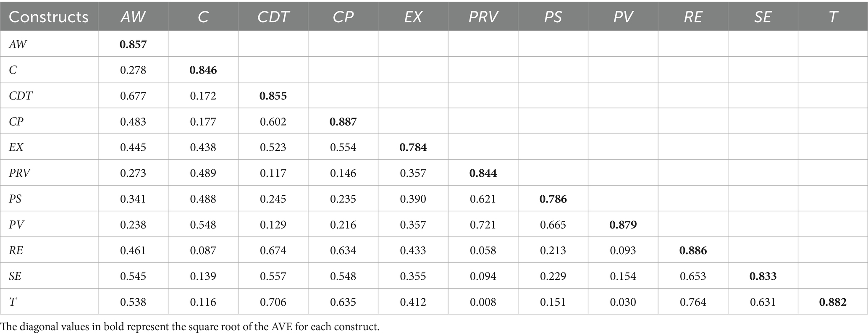Select the value 0.653 in SE row
Viewport: 868px width, 336px height.
click(x=693, y=276)
